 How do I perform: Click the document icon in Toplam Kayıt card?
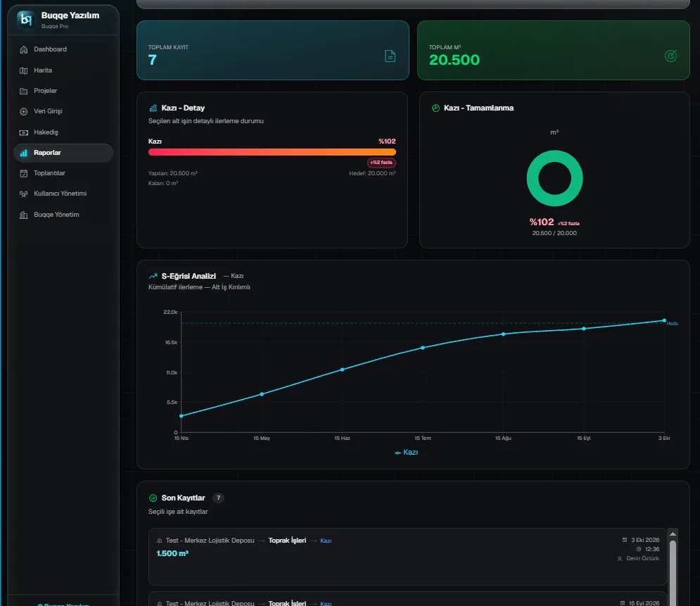390,56
